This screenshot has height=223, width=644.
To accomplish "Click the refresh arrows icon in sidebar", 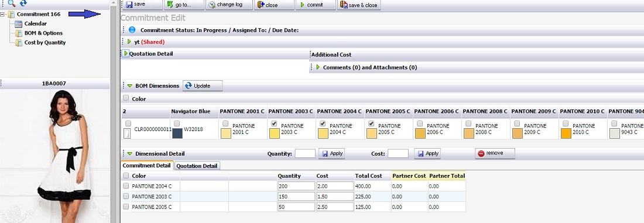I will tap(23, 4).
